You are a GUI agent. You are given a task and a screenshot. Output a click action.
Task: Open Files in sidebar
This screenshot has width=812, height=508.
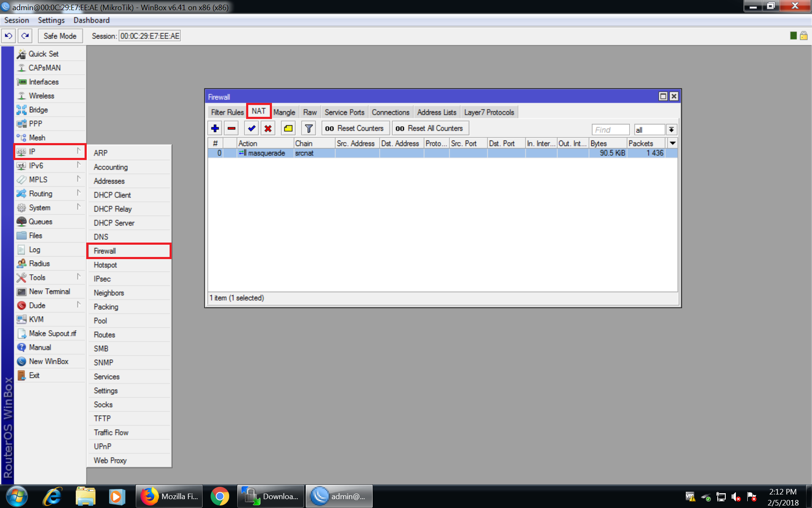[50, 235]
